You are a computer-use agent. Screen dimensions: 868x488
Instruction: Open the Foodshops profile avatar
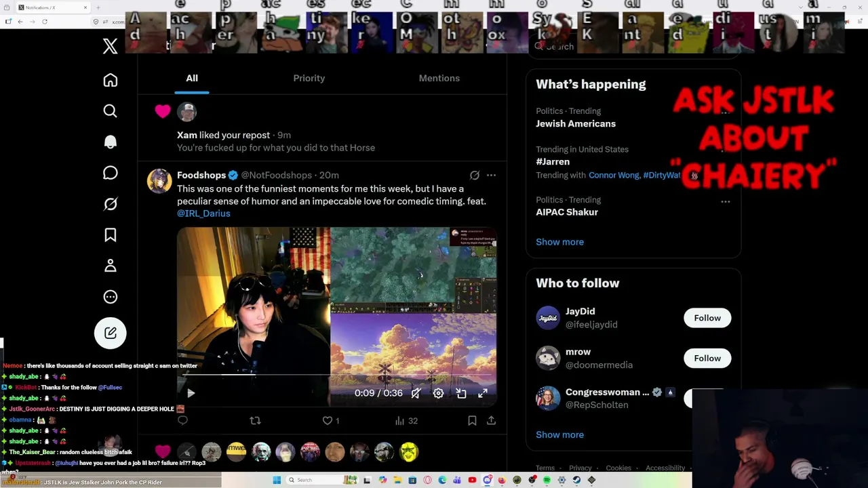(159, 182)
